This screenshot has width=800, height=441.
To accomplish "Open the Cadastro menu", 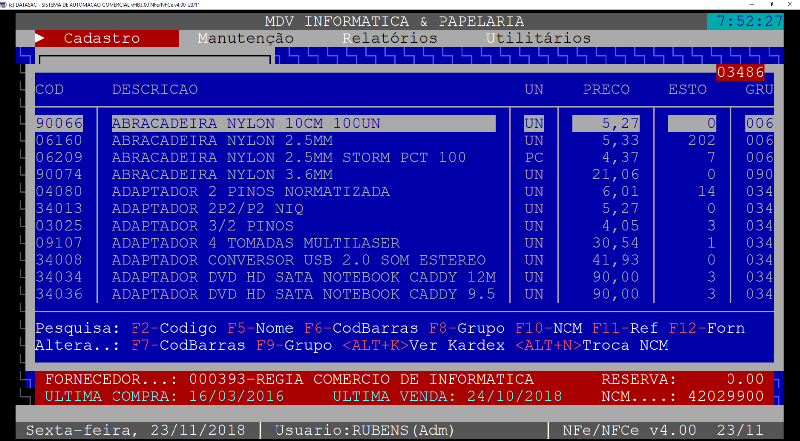I will [101, 38].
